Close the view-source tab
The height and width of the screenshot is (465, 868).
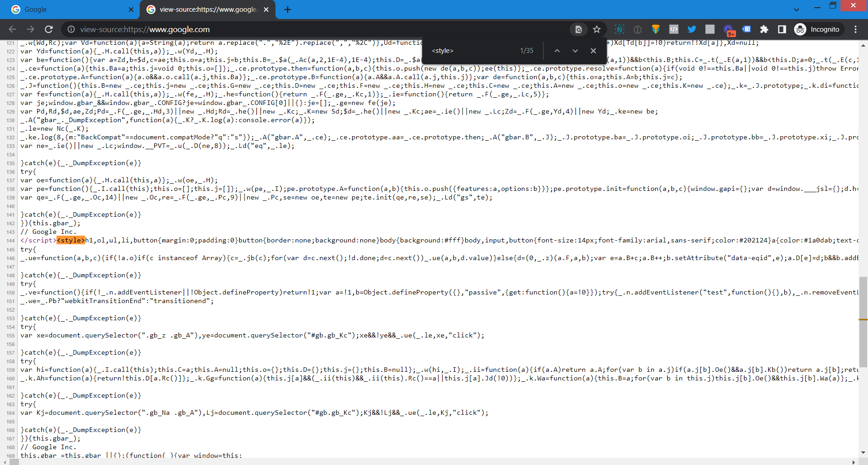pyautogui.click(x=266, y=9)
